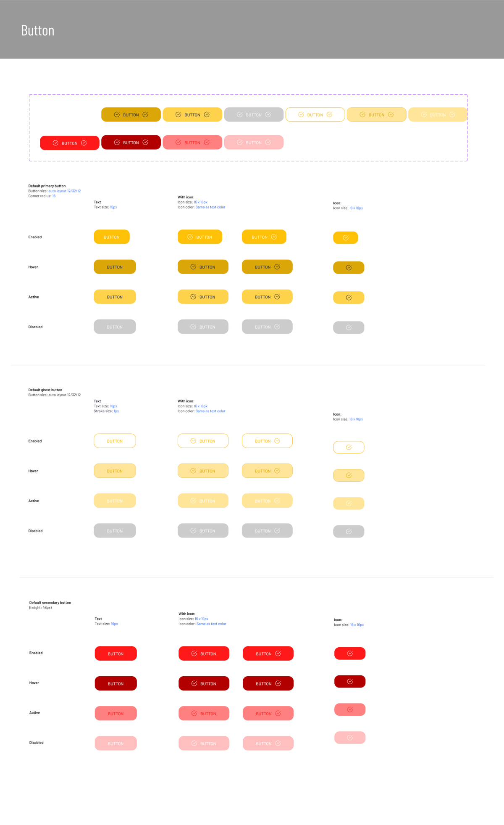Click the dark gold icon-only primary Hover button

click(x=348, y=268)
